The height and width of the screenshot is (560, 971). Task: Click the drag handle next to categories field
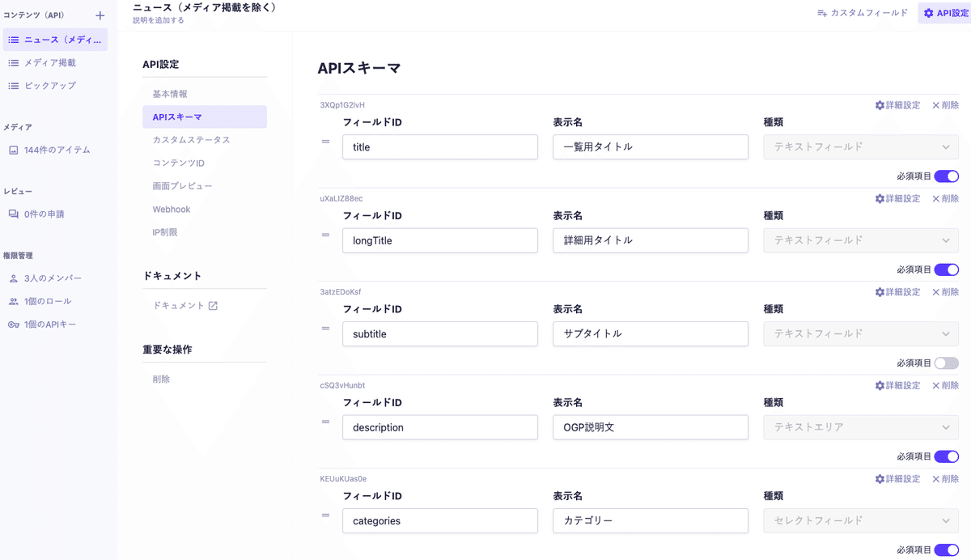point(325,515)
